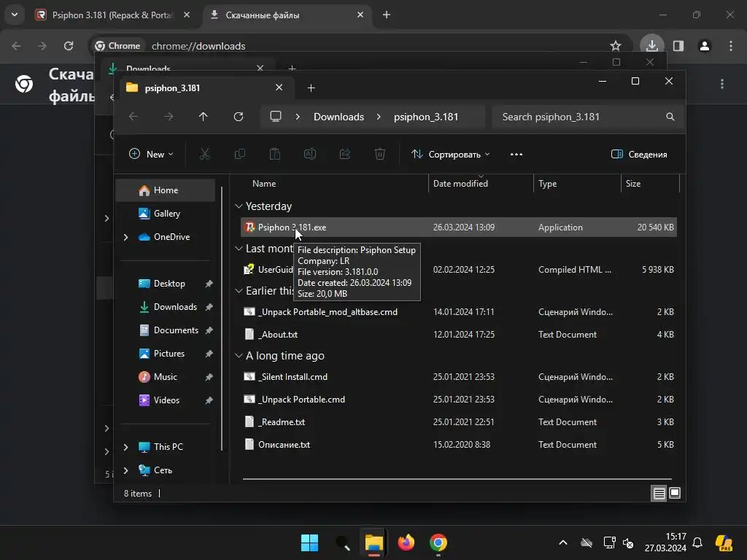Expand the breadcrumb chevron before Downloads

pyautogui.click(x=298, y=117)
